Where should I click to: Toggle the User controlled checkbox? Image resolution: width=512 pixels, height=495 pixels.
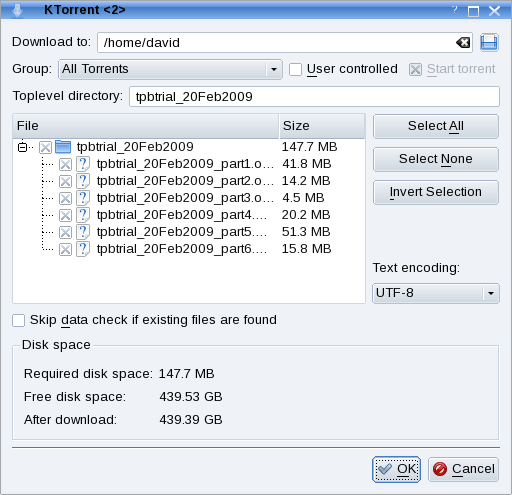pyautogui.click(x=295, y=70)
